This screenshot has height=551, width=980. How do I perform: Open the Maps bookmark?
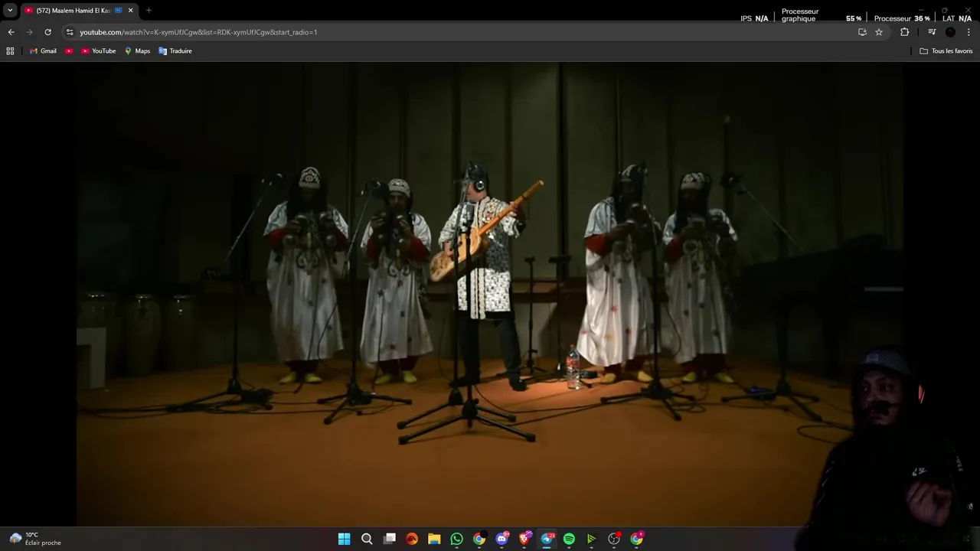137,51
